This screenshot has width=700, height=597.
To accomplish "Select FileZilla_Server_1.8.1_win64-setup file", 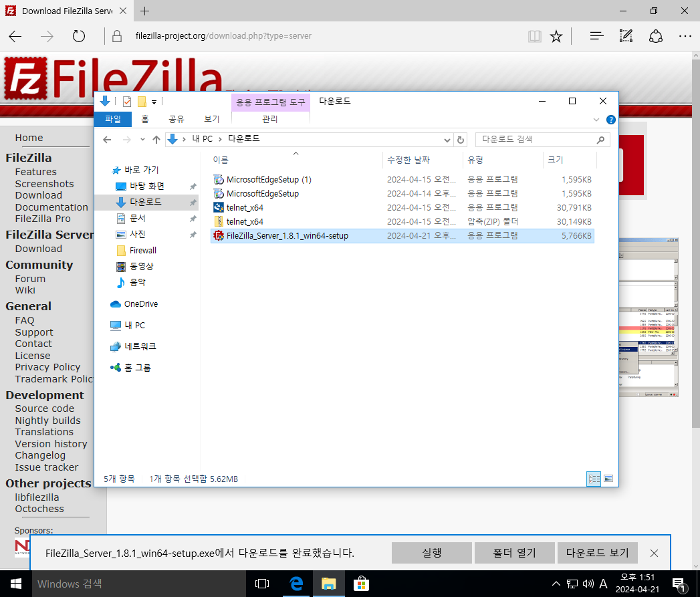I will coord(402,236).
